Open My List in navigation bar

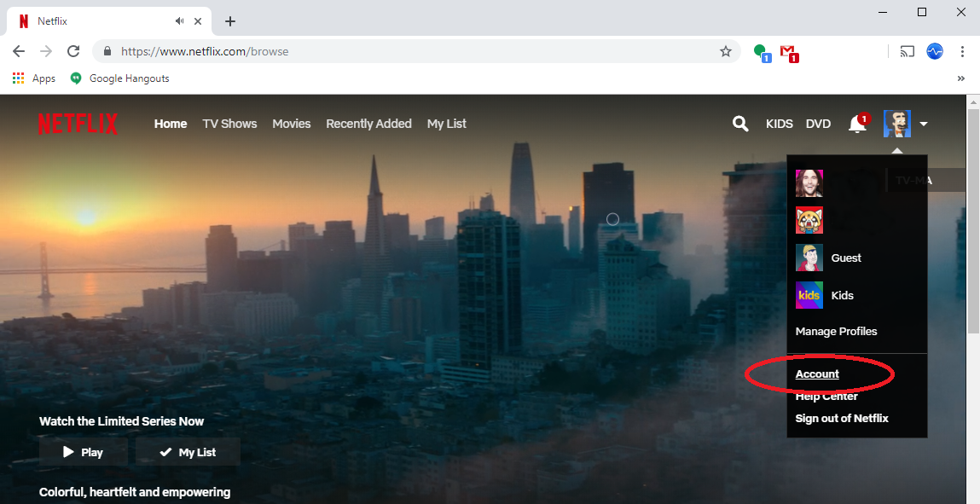446,124
